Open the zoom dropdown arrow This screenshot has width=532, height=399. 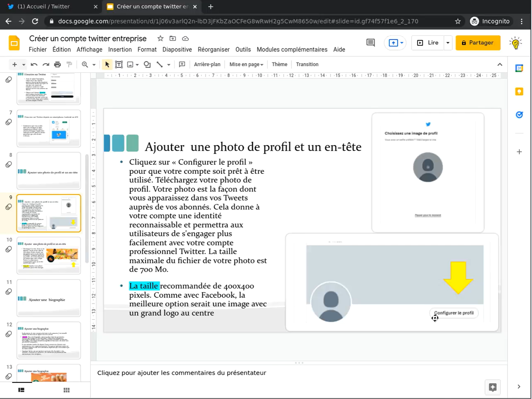tap(94, 64)
